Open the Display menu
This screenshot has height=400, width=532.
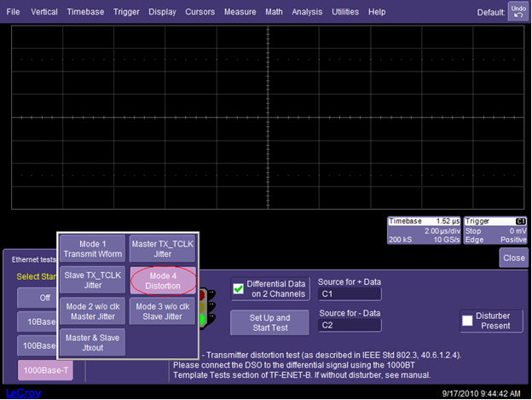tap(162, 12)
